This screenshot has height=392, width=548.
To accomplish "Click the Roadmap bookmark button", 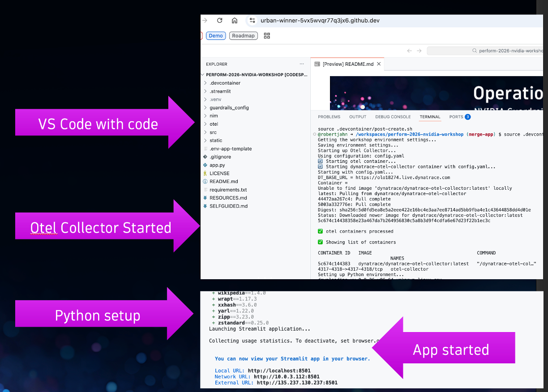I will [243, 36].
